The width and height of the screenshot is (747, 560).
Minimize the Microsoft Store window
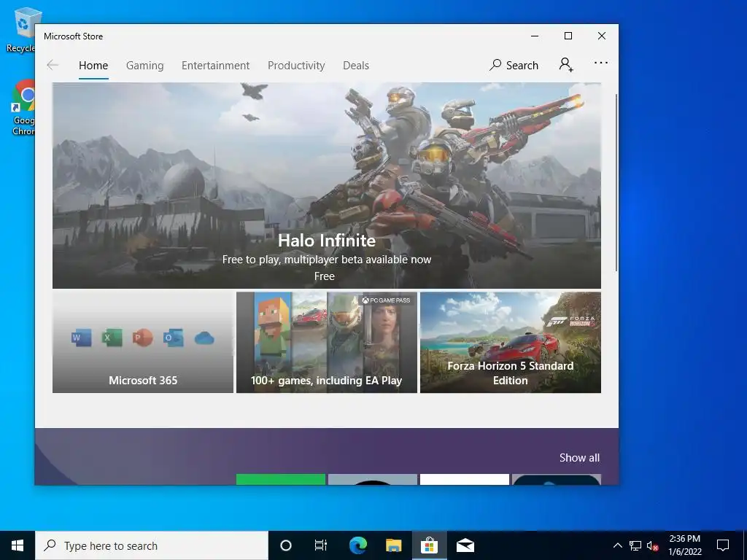535,36
